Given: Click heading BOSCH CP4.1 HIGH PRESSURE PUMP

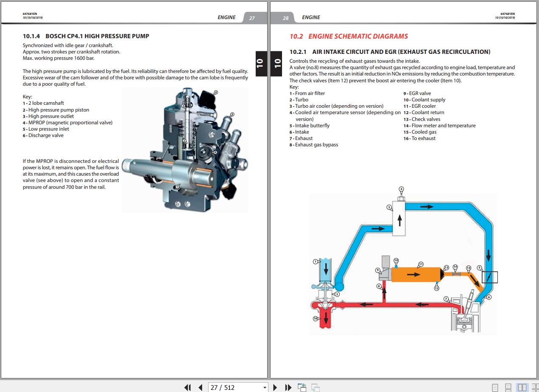Looking at the screenshot, I should [97, 36].
